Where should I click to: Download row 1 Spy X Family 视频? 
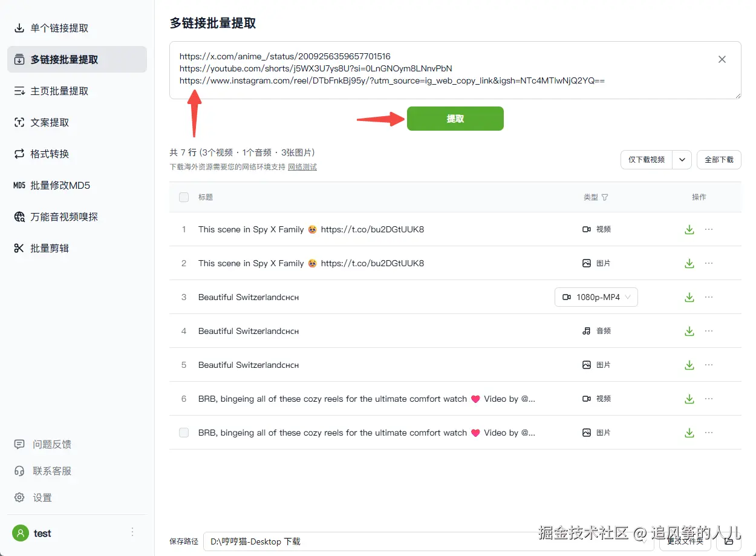point(689,229)
